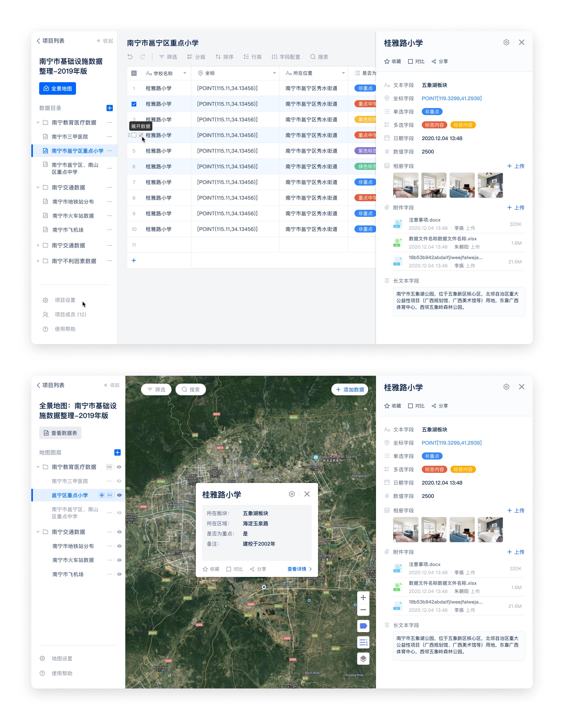
Task: Open 字段配置 field configuration tool
Action: [x=286, y=57]
